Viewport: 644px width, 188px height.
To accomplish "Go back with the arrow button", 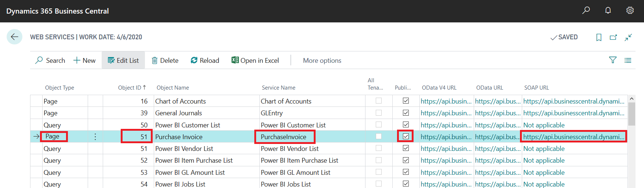I will (x=15, y=37).
